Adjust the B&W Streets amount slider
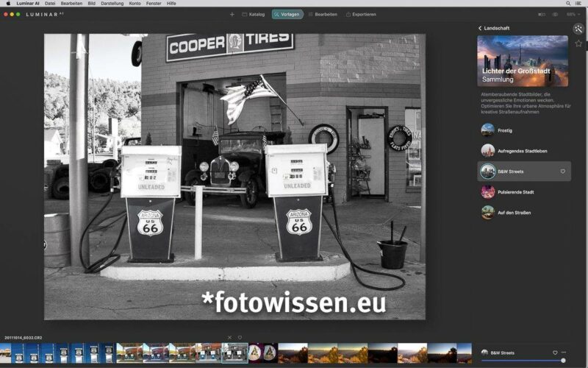This screenshot has width=588, height=368. (x=523, y=361)
